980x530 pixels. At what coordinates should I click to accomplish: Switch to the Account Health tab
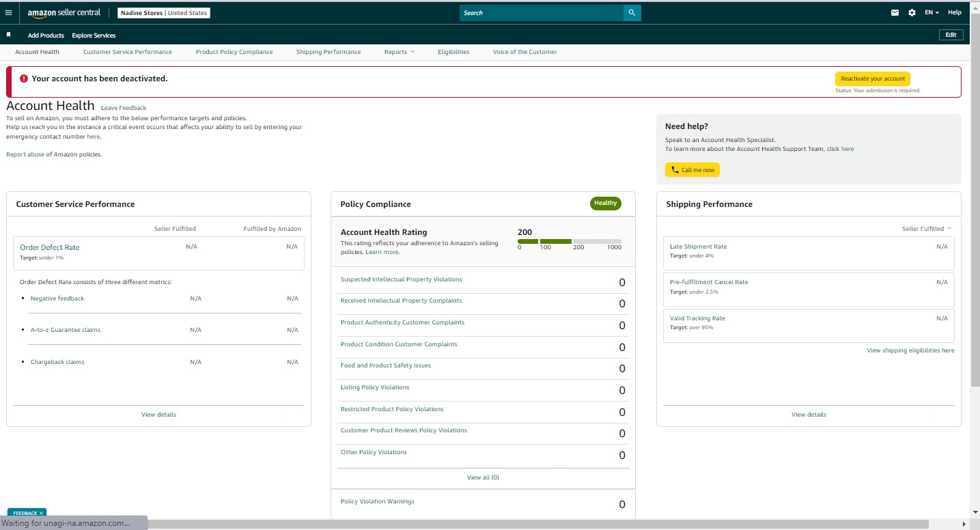[38, 52]
